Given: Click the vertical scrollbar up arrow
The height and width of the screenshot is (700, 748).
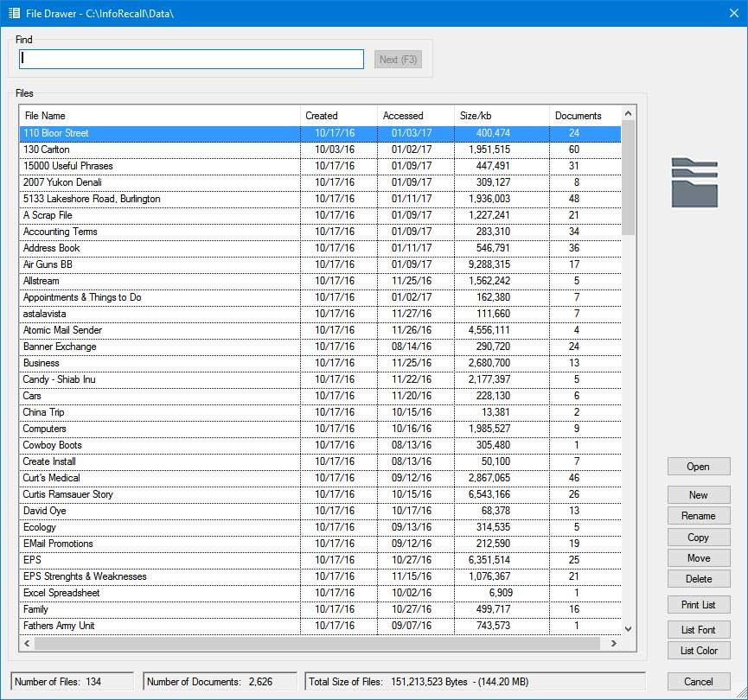Looking at the screenshot, I should pos(629,113).
